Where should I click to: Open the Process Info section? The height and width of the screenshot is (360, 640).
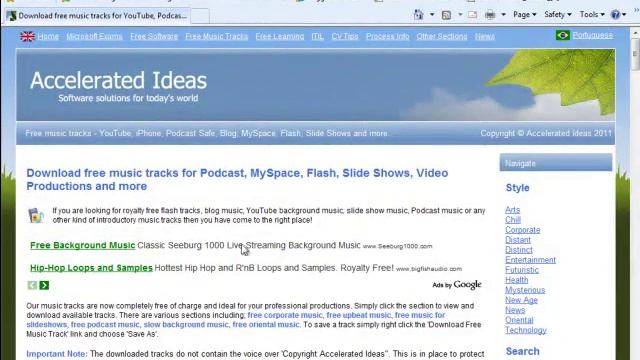coord(387,36)
